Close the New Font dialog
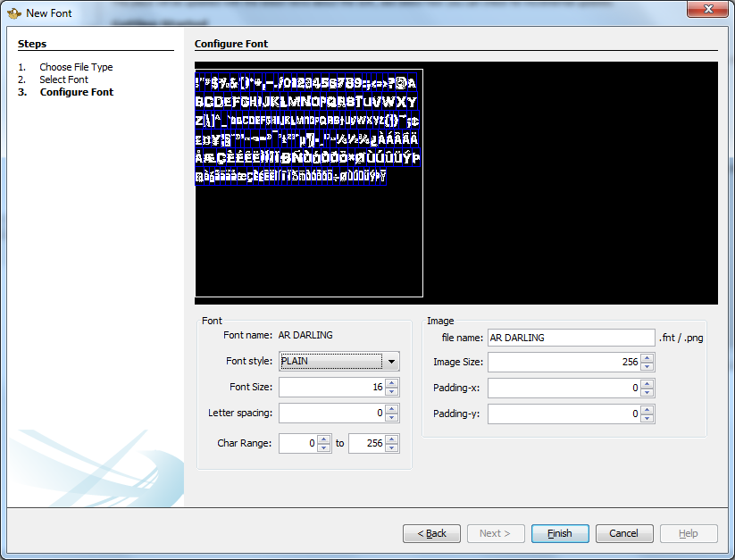The image size is (735, 560). (709, 9)
